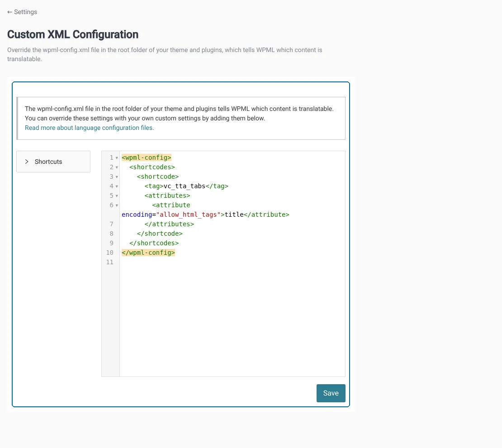Click the closing </attributes> tag
Viewport: 502px width, 448px height.
[x=169, y=224]
